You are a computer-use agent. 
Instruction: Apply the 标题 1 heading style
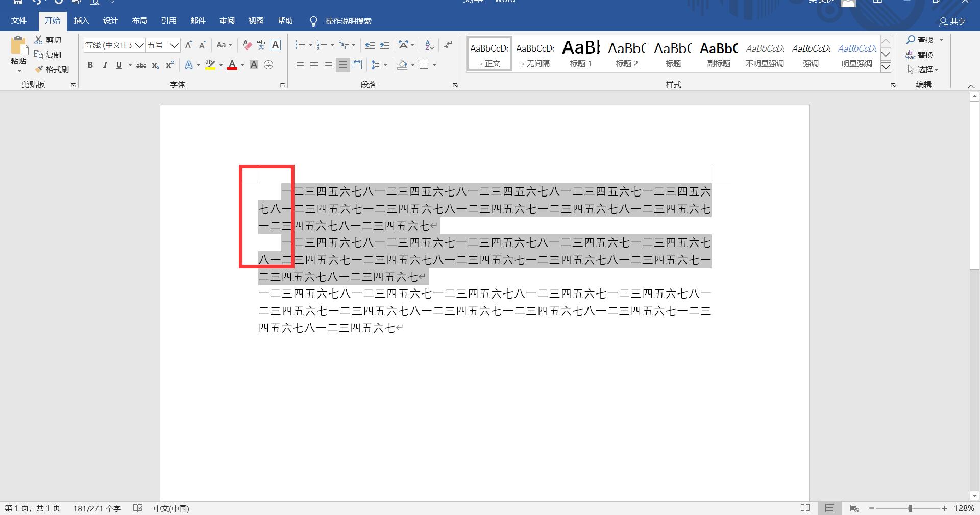(x=581, y=54)
